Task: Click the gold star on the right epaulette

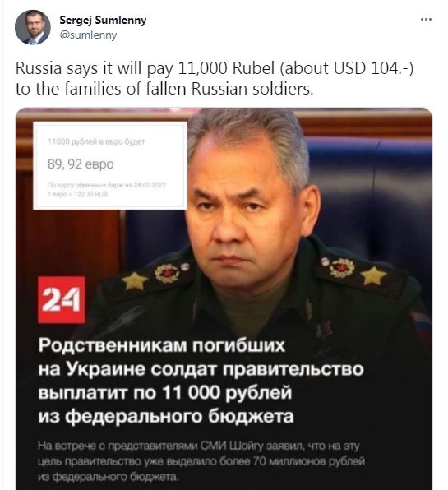Action: [x=374, y=275]
